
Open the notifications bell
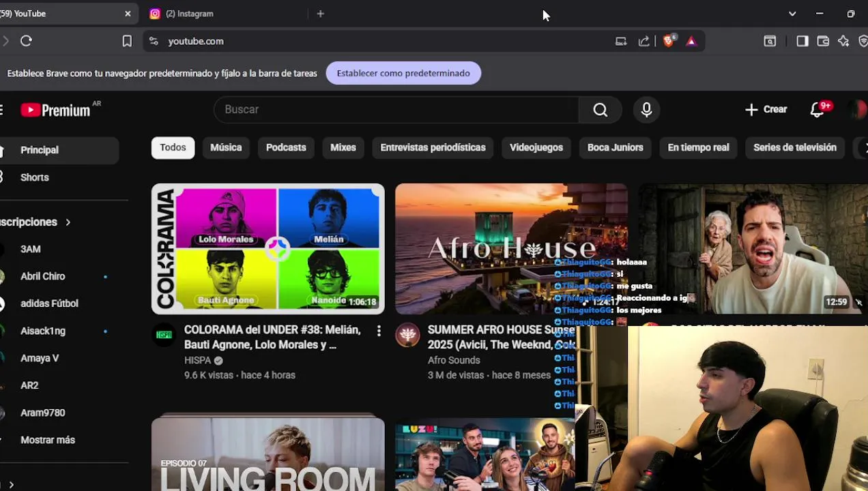click(x=817, y=110)
